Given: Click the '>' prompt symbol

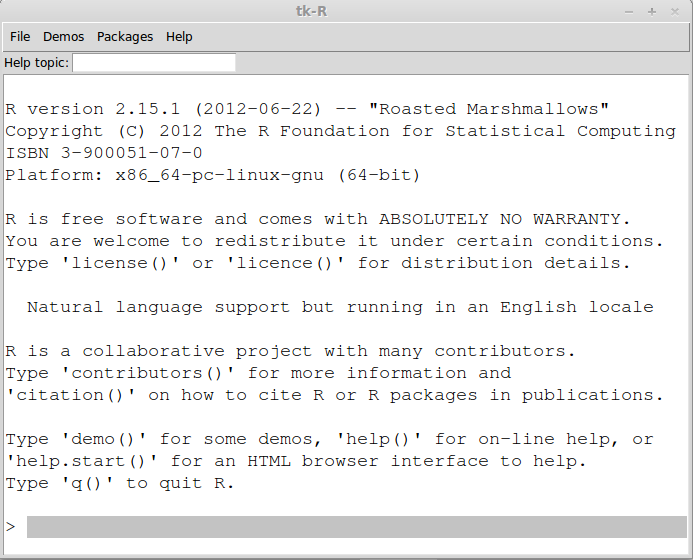Looking at the screenshot, I should [11, 527].
